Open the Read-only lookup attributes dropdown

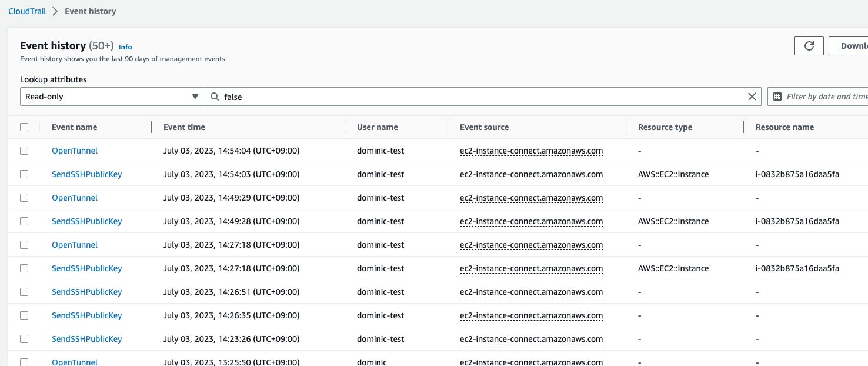(x=112, y=97)
